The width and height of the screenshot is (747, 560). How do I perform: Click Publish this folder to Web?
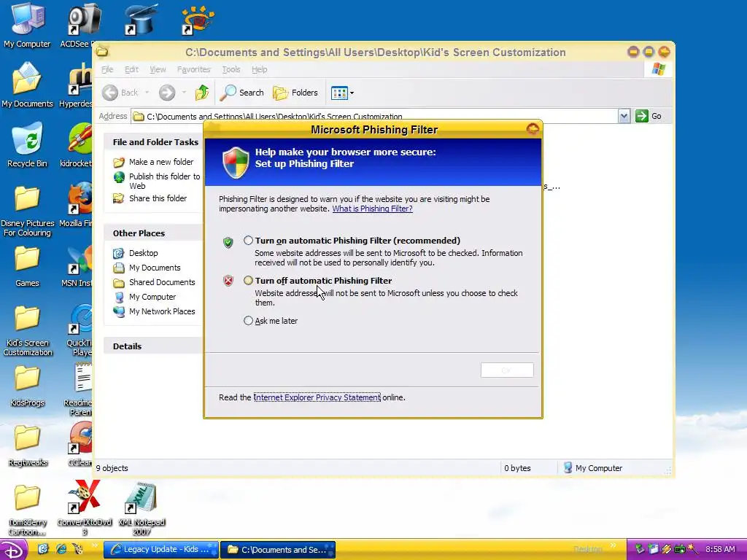[164, 181]
